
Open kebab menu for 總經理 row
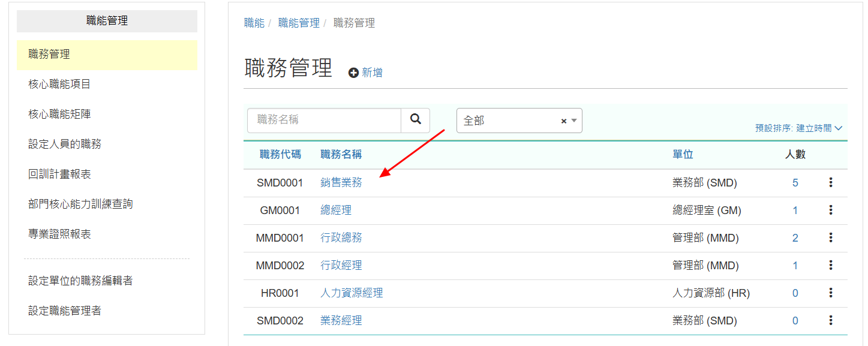coord(831,210)
